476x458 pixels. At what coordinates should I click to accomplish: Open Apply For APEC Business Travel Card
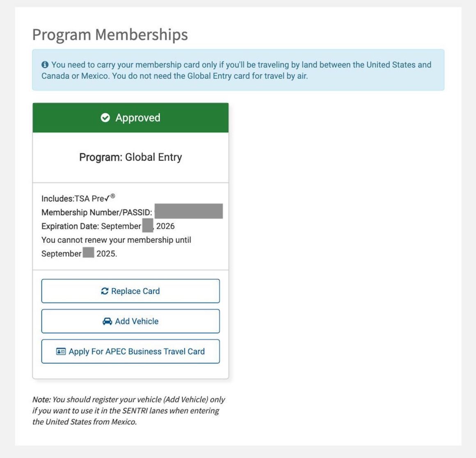[130, 351]
